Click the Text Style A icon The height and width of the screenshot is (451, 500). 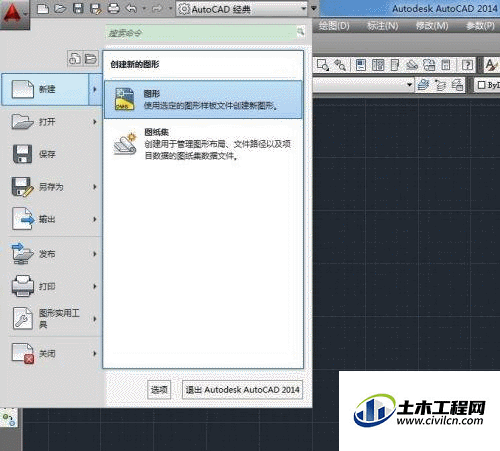point(491,65)
